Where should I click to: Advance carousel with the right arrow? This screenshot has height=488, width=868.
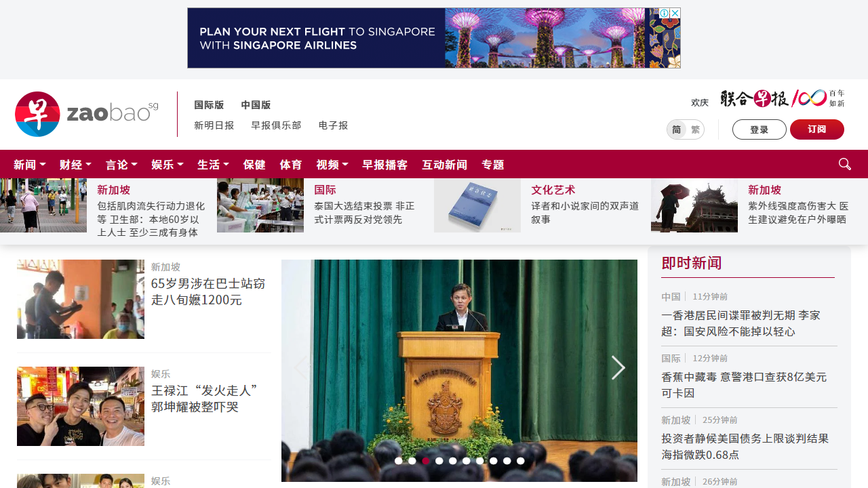tap(618, 368)
